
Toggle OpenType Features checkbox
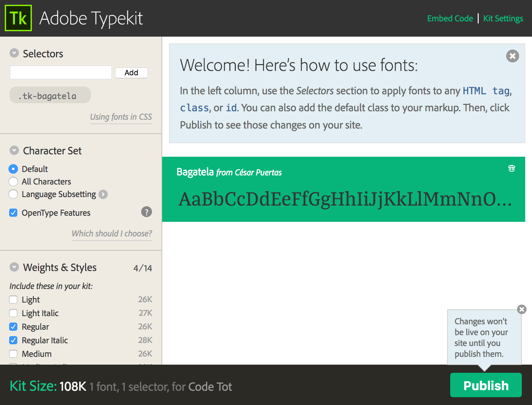[x=13, y=213]
